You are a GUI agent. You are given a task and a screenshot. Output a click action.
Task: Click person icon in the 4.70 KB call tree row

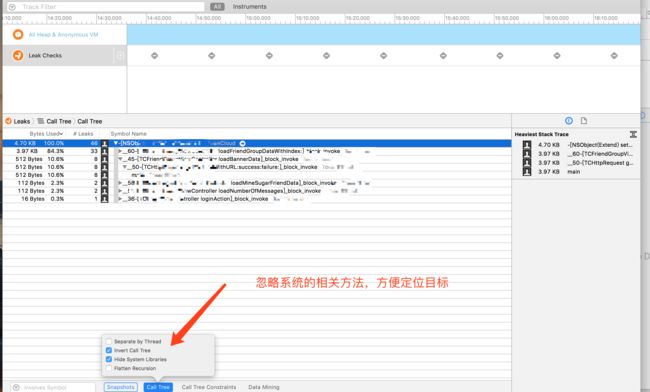click(104, 143)
